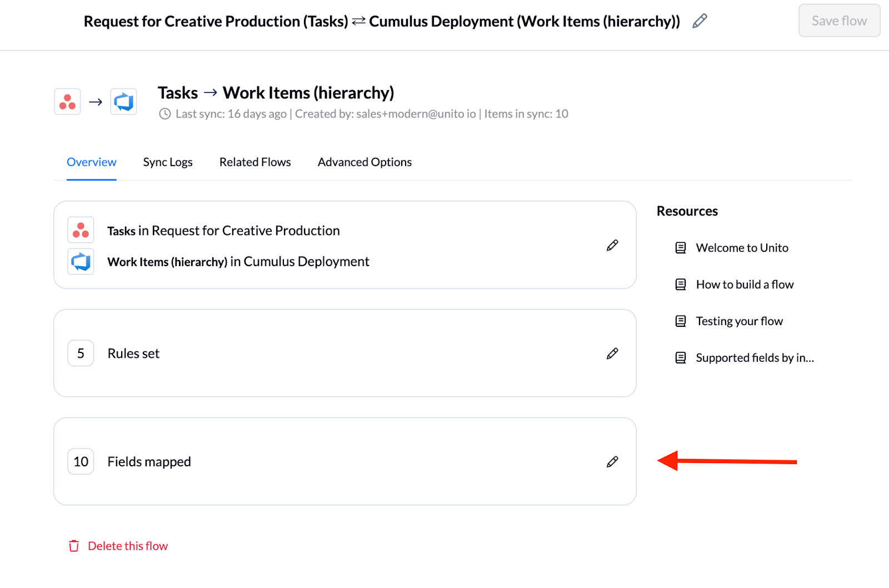Screen dimensions: 889x588
Task: Open the How to build a flow resource
Action: click(x=745, y=285)
